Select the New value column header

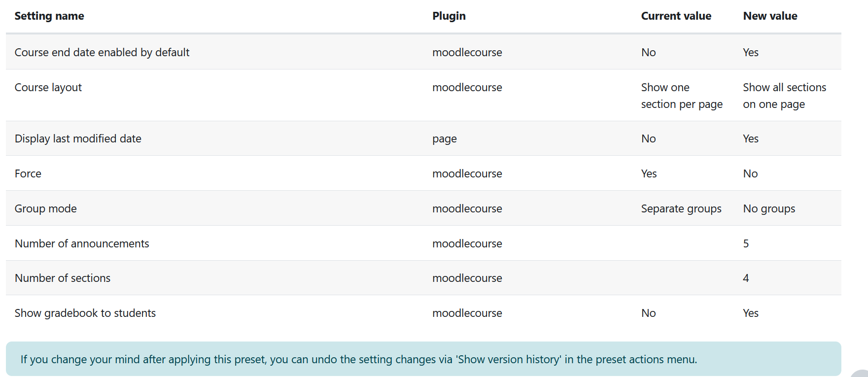[770, 16]
